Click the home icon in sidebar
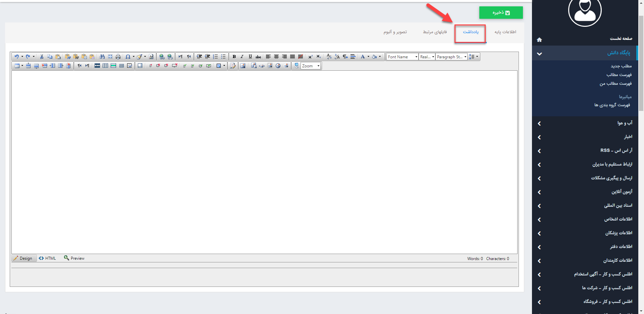Viewport: 644px width, 314px height. [x=539, y=40]
